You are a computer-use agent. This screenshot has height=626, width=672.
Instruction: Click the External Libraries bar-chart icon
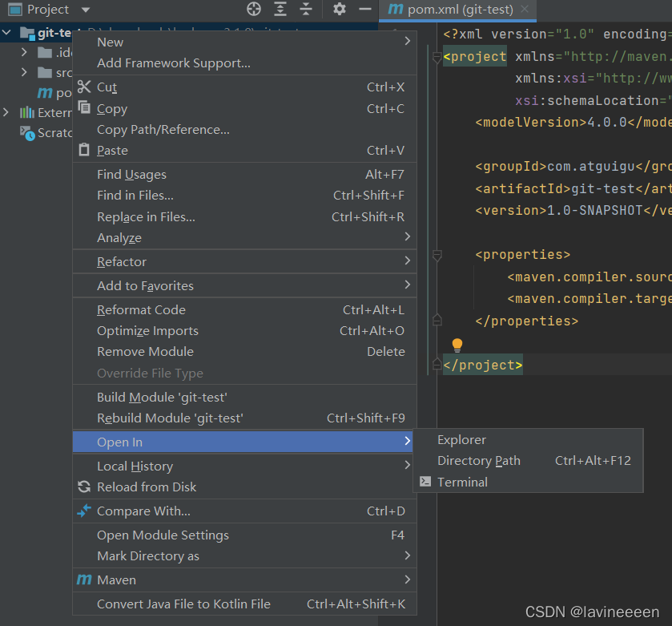pyautogui.click(x=27, y=112)
